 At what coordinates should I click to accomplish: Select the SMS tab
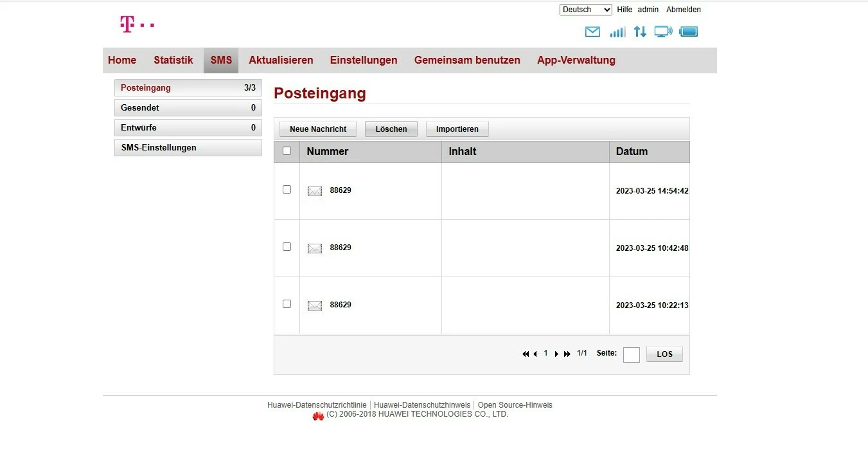click(x=221, y=60)
